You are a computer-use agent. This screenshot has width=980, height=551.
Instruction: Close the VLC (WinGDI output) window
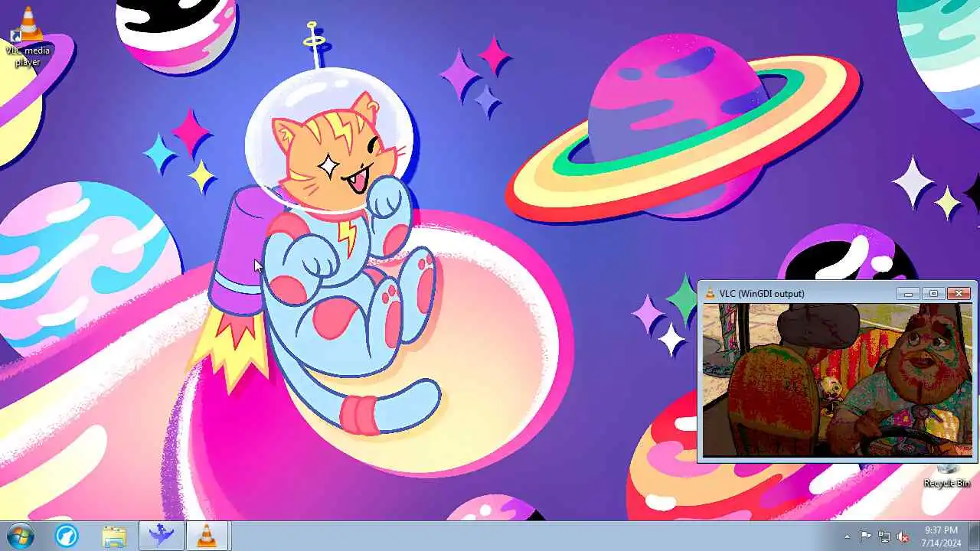coord(959,293)
